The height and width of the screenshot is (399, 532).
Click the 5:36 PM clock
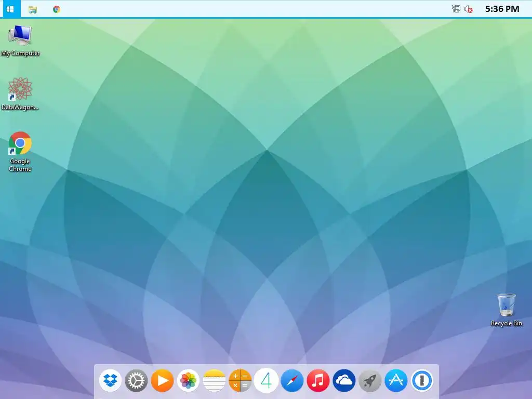502,9
